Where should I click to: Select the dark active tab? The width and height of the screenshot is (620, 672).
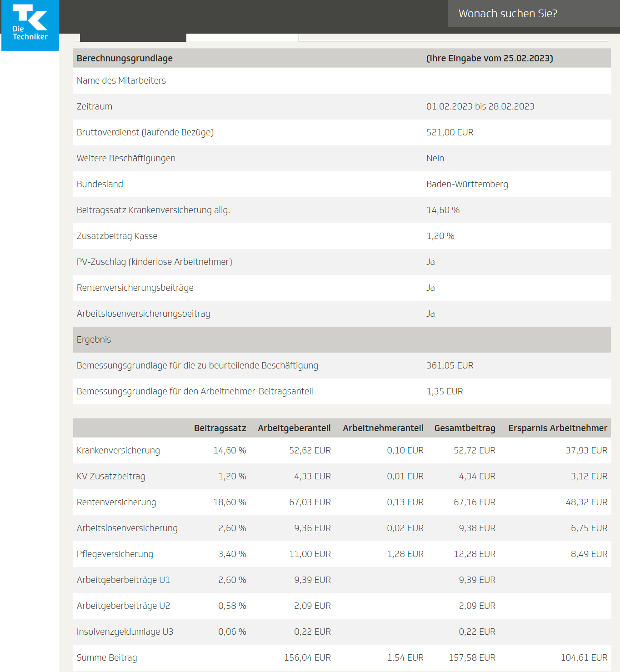[x=133, y=37]
